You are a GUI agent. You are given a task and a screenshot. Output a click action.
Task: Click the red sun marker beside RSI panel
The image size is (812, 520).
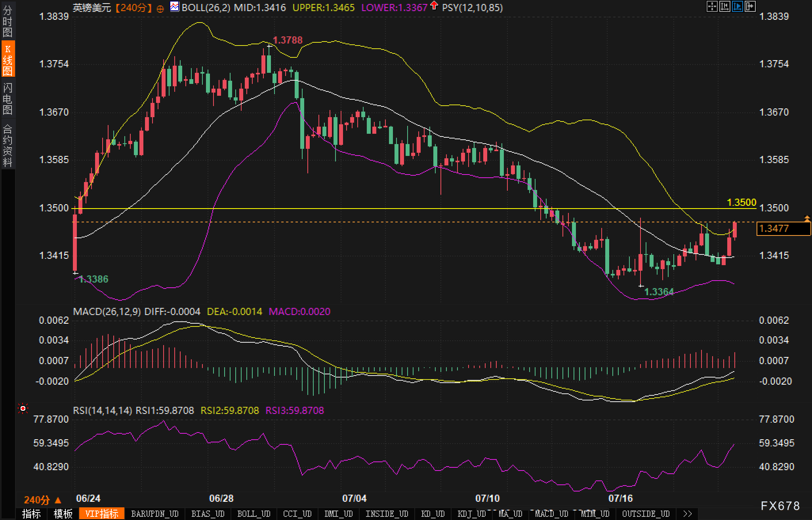tap(23, 408)
